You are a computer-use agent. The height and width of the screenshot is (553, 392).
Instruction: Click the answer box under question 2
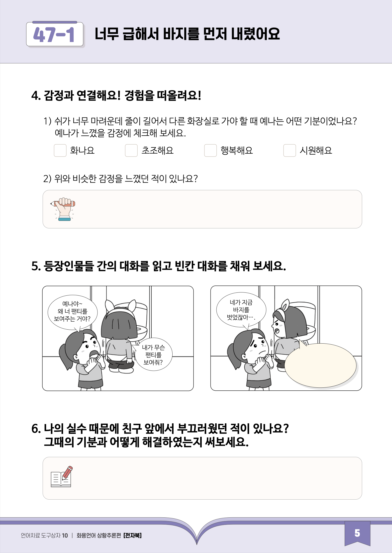pos(202,209)
